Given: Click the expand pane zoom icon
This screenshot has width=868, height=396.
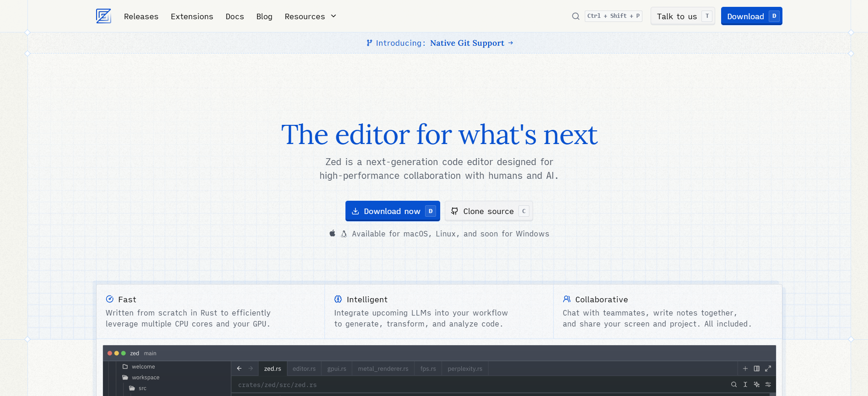Looking at the screenshot, I should tap(768, 369).
